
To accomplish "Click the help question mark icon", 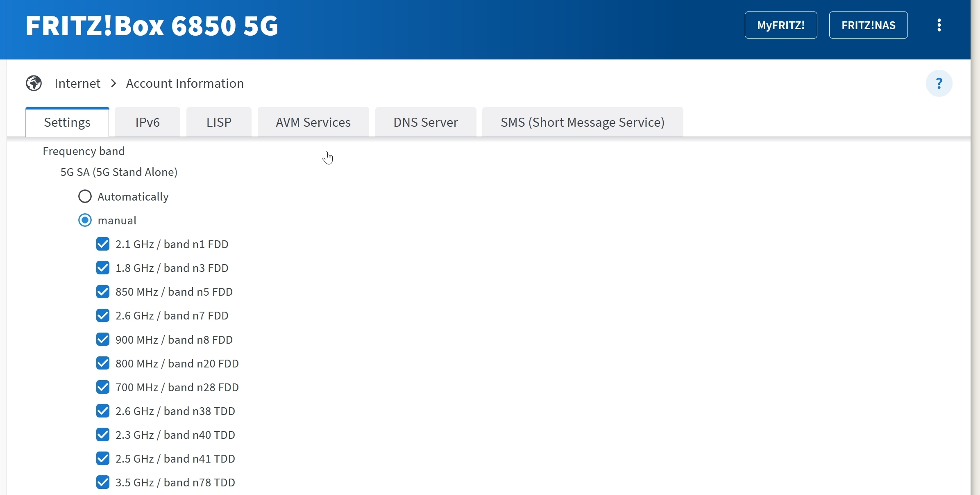I will click(x=939, y=83).
